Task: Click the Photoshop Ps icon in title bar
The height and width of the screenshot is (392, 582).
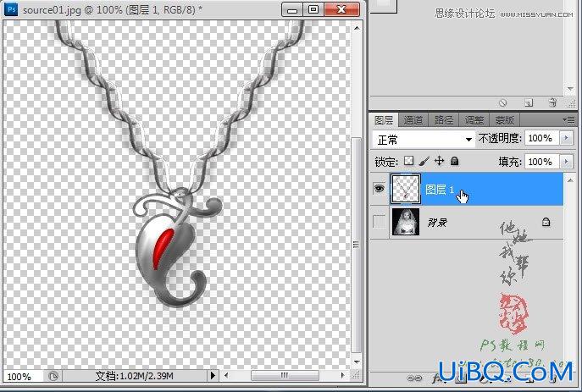Action: pos(10,9)
